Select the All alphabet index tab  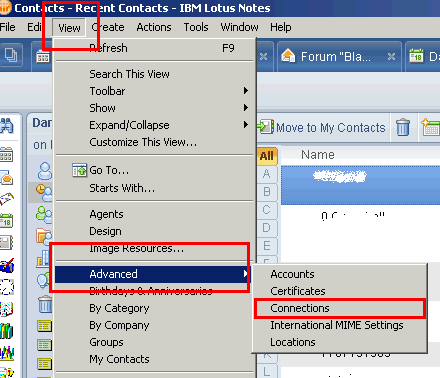[267, 156]
